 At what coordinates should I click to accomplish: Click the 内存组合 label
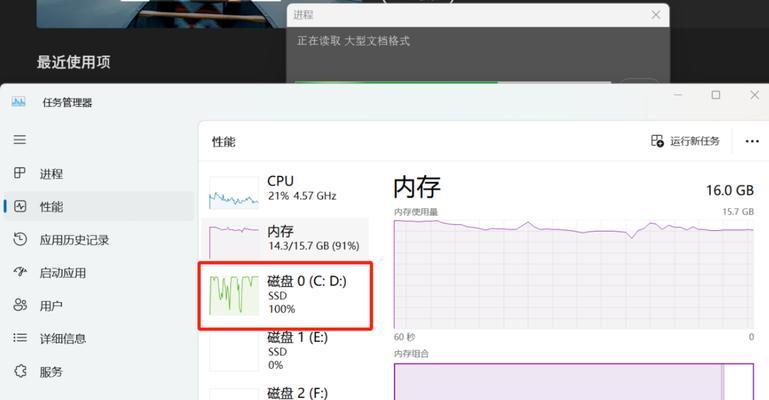tap(411, 353)
